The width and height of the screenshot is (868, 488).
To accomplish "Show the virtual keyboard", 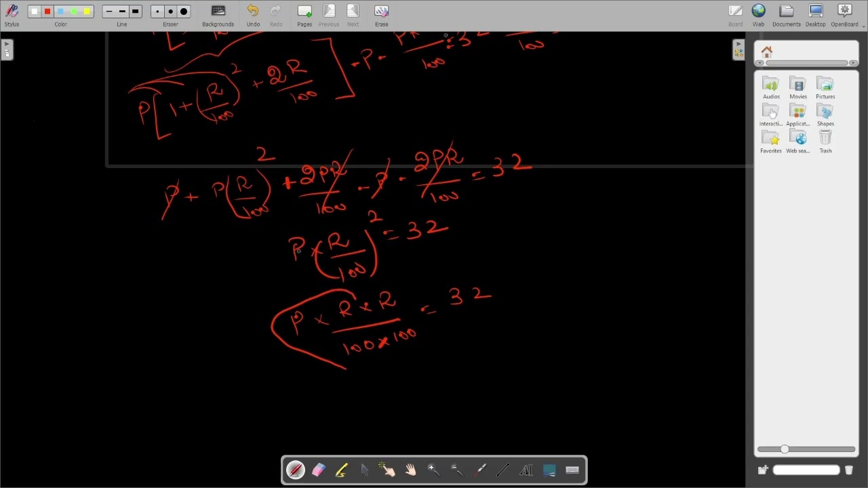I will (572, 470).
